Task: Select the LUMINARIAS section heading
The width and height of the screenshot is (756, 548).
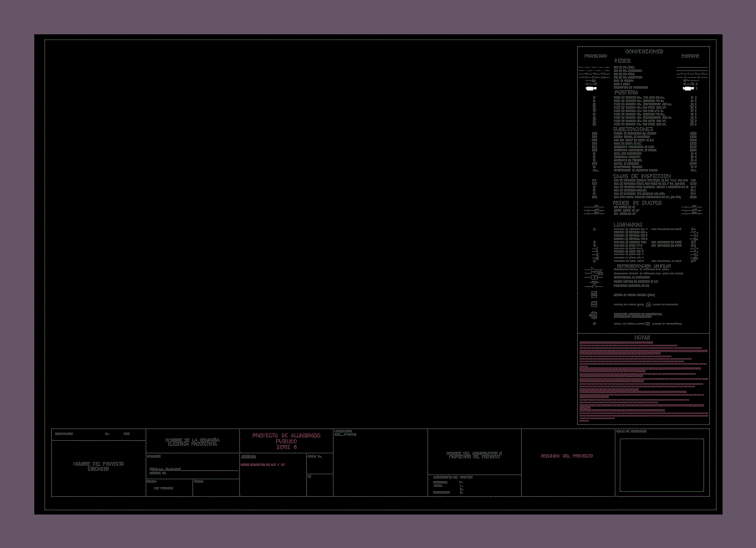Action: tap(628, 225)
